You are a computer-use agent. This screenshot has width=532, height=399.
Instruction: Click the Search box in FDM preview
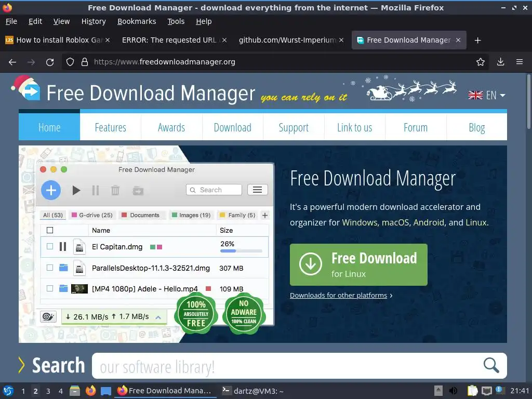(x=214, y=190)
